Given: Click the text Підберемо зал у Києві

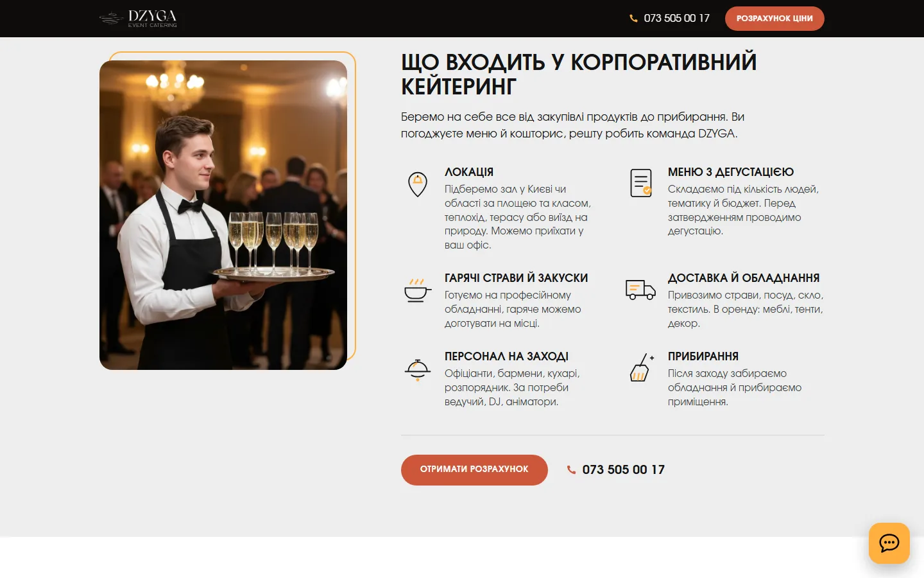Looking at the screenshot, I should [x=518, y=217].
